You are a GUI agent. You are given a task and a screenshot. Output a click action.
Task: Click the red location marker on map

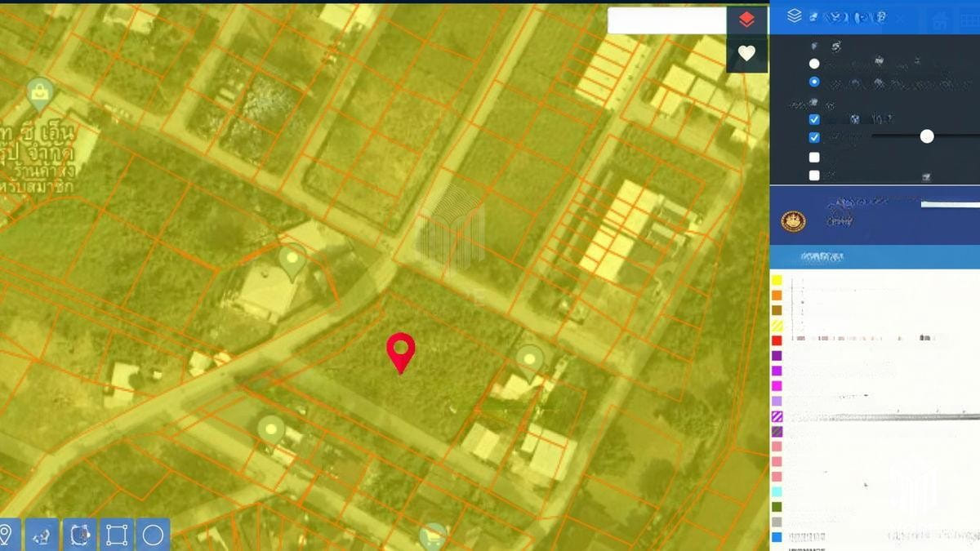(x=400, y=351)
